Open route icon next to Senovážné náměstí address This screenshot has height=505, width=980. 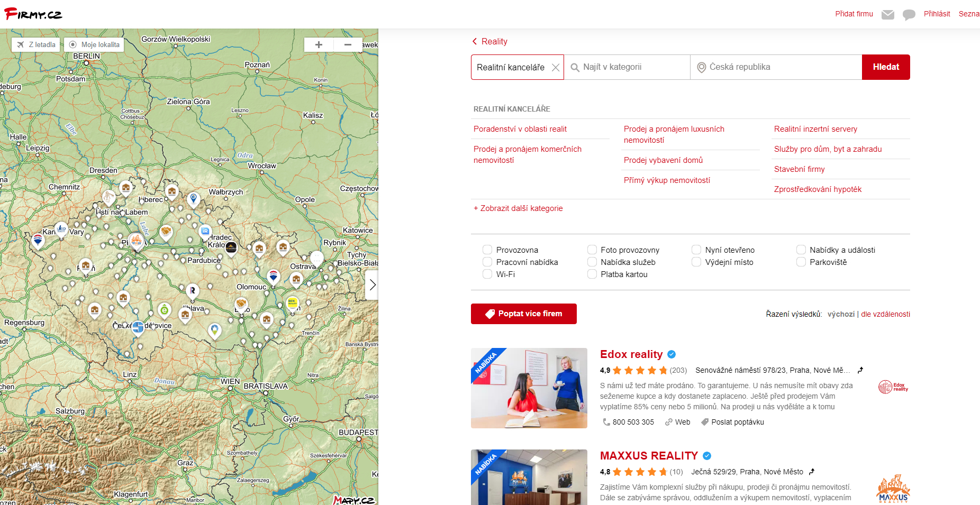pyautogui.click(x=860, y=370)
